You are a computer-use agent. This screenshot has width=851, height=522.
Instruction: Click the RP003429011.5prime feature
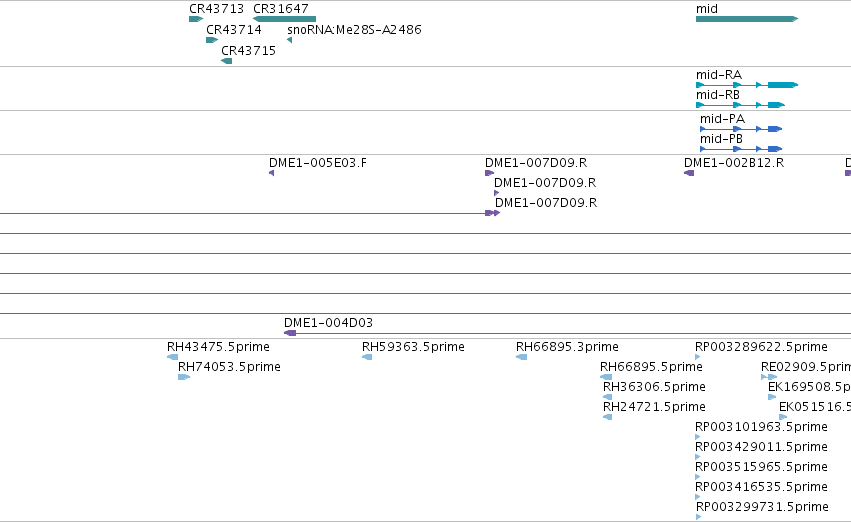coord(697,456)
